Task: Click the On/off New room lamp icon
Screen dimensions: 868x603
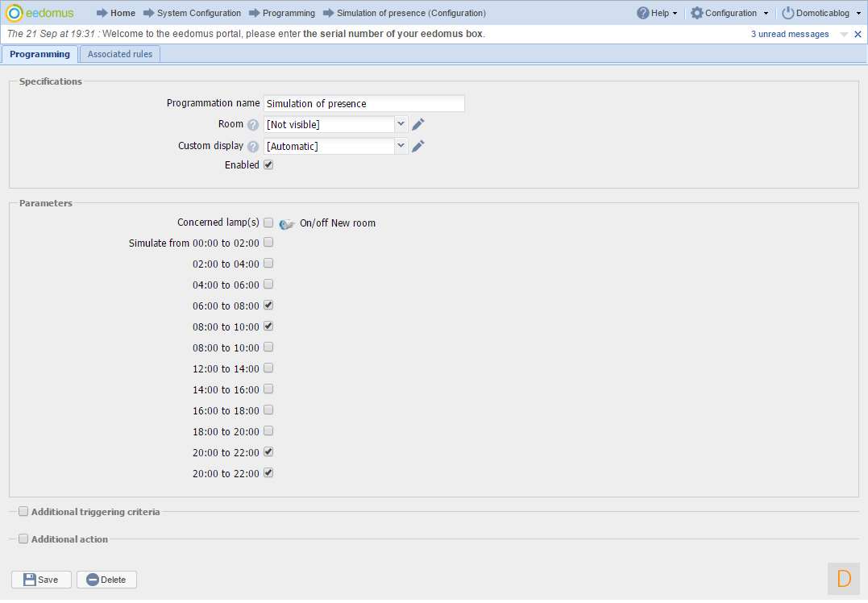Action: (287, 223)
